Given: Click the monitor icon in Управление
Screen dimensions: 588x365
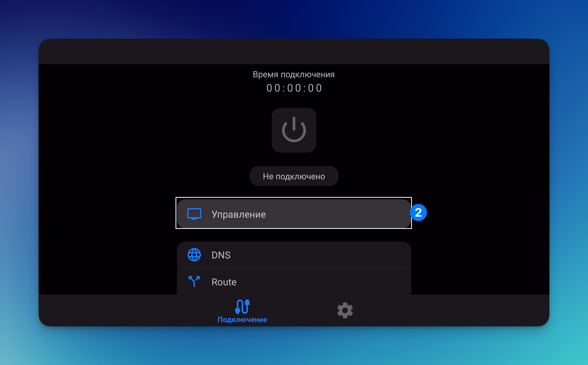Looking at the screenshot, I should pos(194,214).
